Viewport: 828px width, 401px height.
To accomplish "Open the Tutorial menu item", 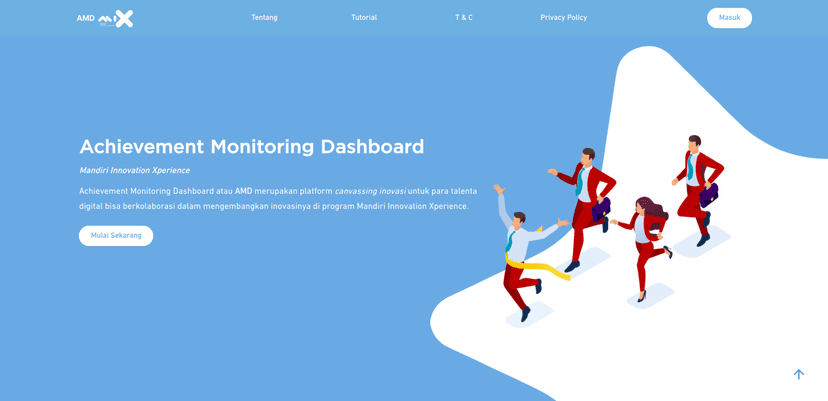I will tap(364, 18).
